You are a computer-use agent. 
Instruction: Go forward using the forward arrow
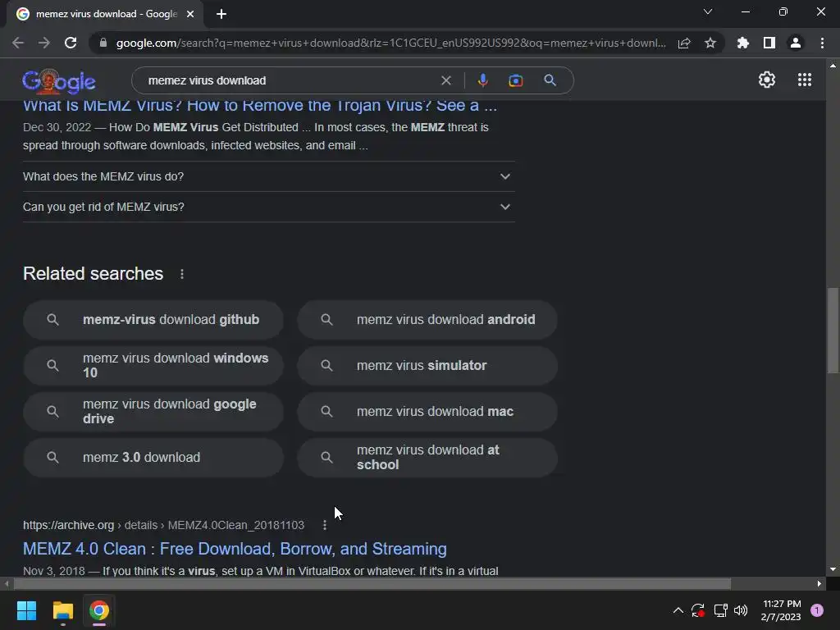[44, 43]
